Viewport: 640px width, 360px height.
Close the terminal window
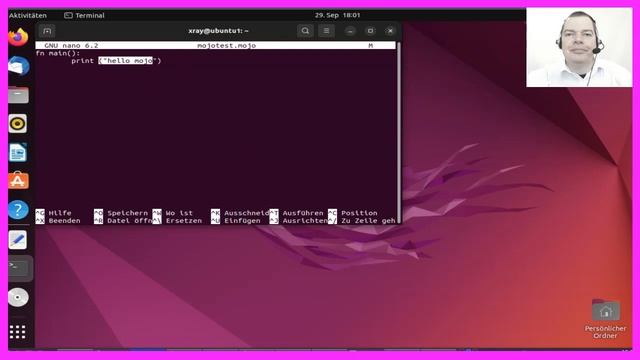pyautogui.click(x=390, y=31)
